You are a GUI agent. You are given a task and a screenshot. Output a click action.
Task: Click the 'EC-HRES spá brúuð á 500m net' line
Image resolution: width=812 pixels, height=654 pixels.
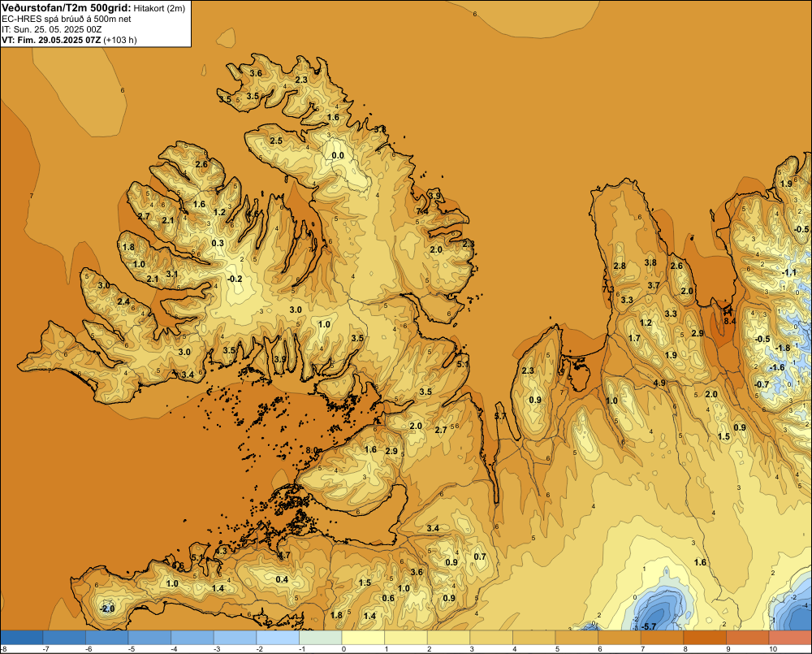pyautogui.click(x=67, y=19)
